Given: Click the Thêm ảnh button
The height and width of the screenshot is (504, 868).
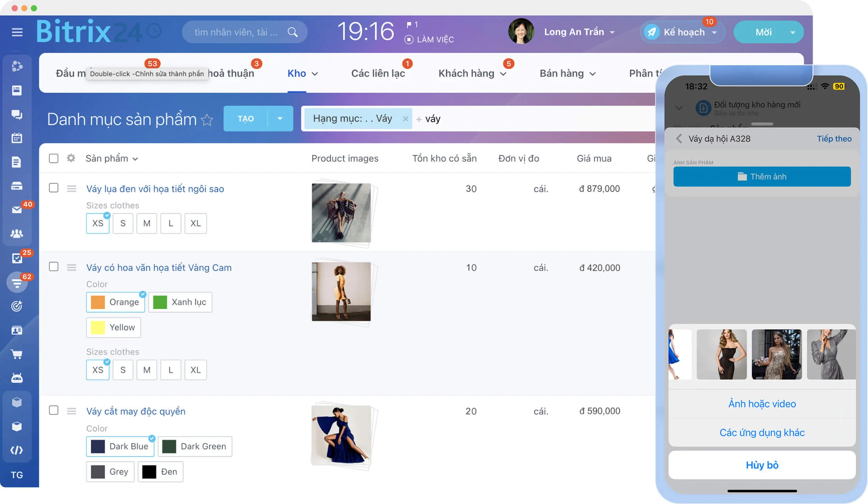Looking at the screenshot, I should click(762, 176).
